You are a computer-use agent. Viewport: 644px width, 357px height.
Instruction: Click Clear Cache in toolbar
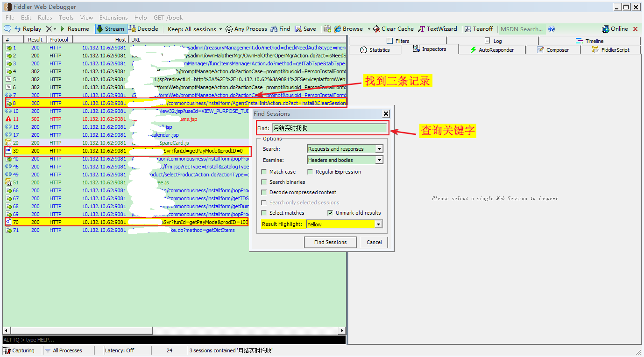tap(393, 29)
